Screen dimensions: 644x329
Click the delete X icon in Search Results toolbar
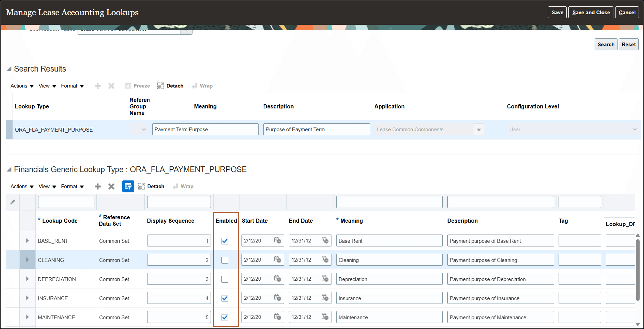(x=111, y=86)
